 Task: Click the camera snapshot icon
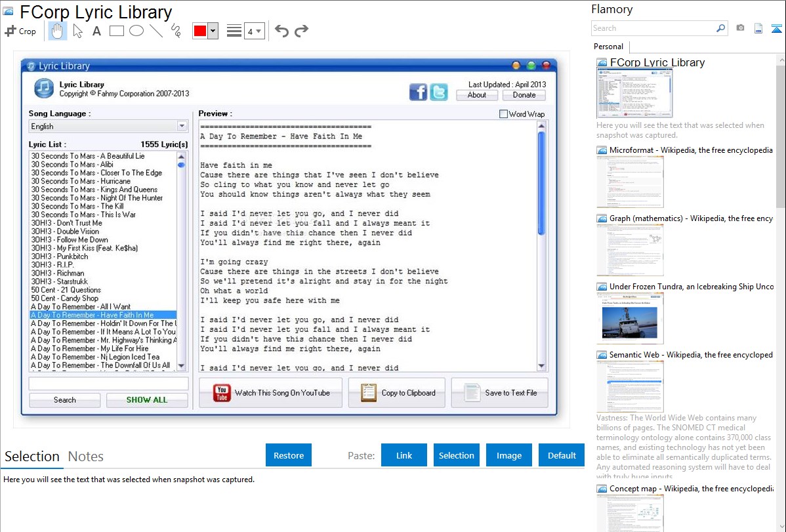point(740,28)
